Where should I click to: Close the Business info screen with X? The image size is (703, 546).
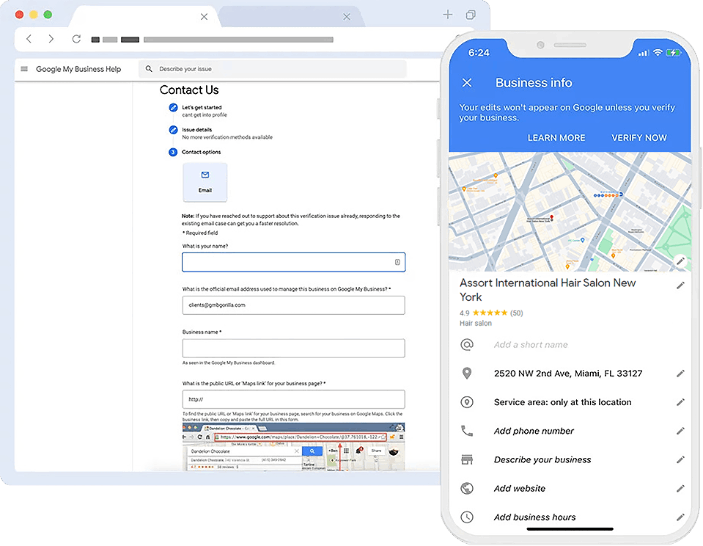pyautogui.click(x=467, y=82)
